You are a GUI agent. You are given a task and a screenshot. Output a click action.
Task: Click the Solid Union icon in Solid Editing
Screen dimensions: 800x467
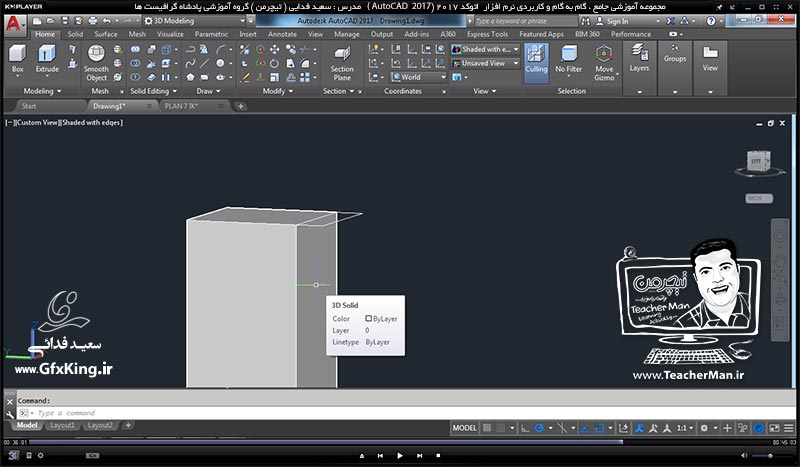135,50
